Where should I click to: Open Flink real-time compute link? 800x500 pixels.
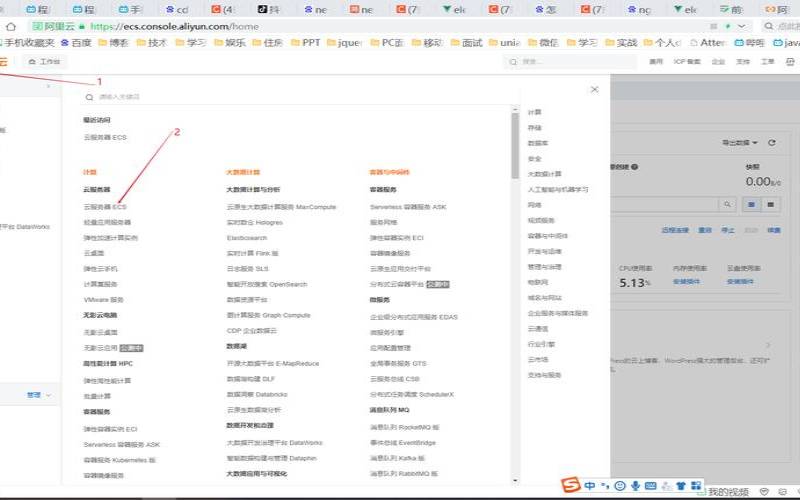click(253, 253)
